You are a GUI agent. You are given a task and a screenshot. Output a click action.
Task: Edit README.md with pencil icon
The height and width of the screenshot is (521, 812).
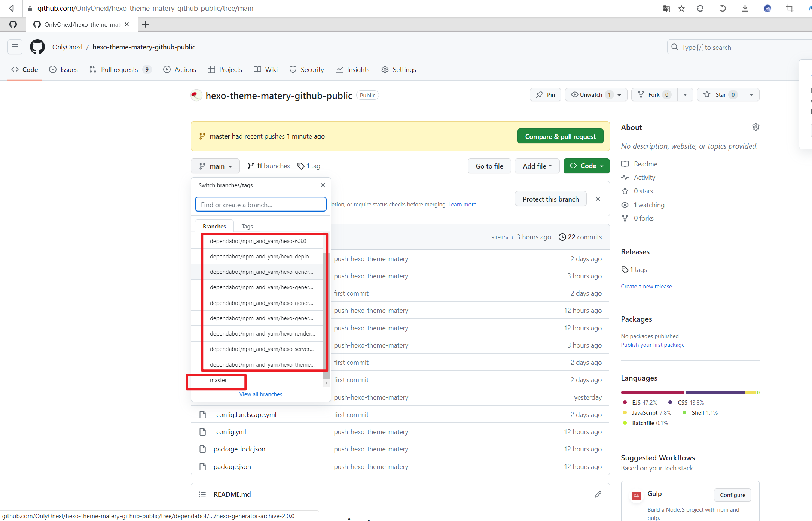[x=598, y=494]
